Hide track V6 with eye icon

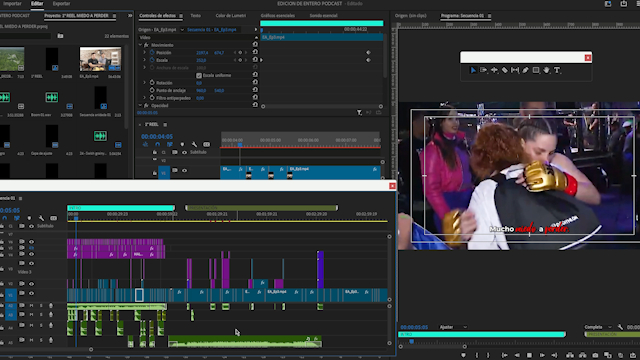pyautogui.click(x=31, y=242)
